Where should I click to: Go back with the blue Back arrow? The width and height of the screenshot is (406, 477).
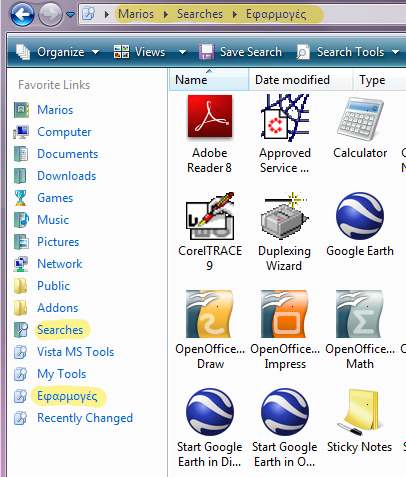(x=22, y=14)
